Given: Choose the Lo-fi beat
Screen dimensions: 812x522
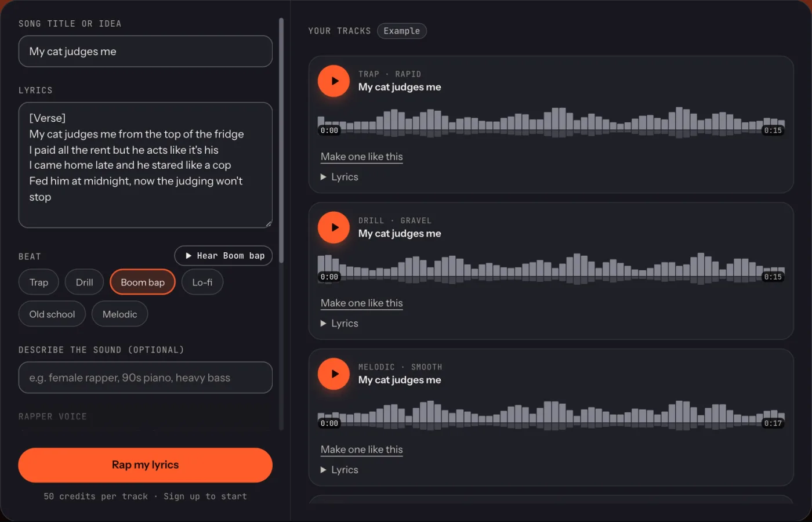Looking at the screenshot, I should click(x=202, y=282).
